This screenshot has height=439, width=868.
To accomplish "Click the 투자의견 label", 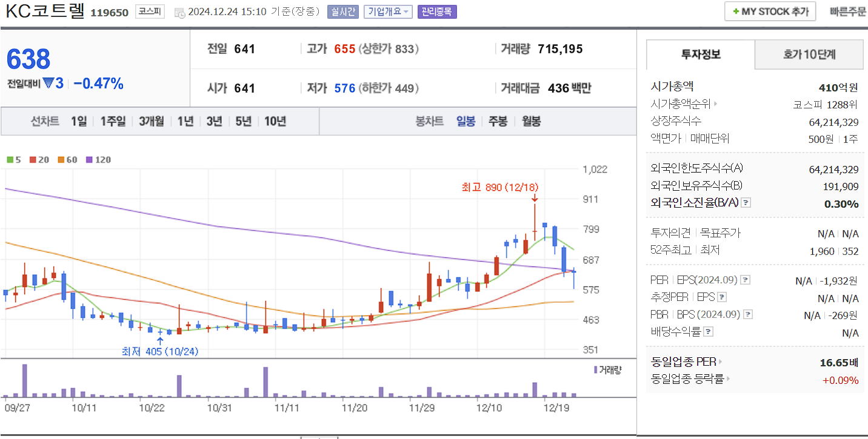I will click(x=670, y=233).
